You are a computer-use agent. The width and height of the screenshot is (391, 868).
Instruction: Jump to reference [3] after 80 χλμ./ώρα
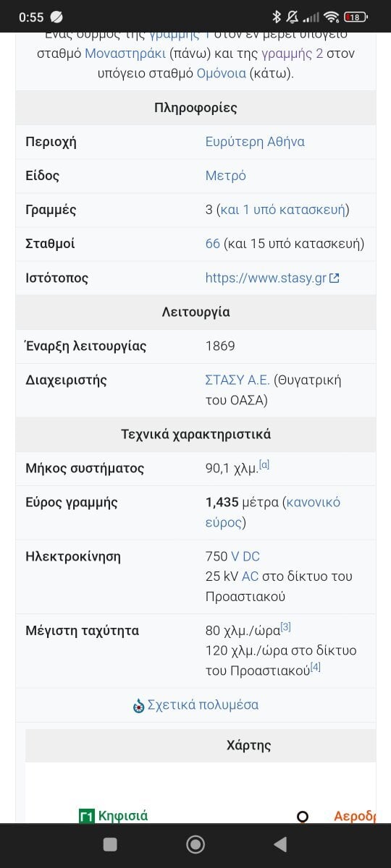point(286,626)
